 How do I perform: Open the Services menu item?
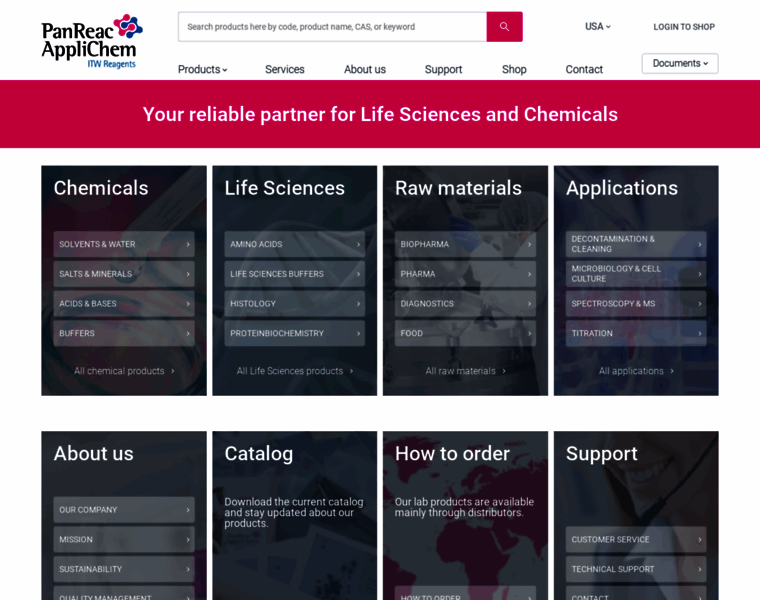coord(285,69)
